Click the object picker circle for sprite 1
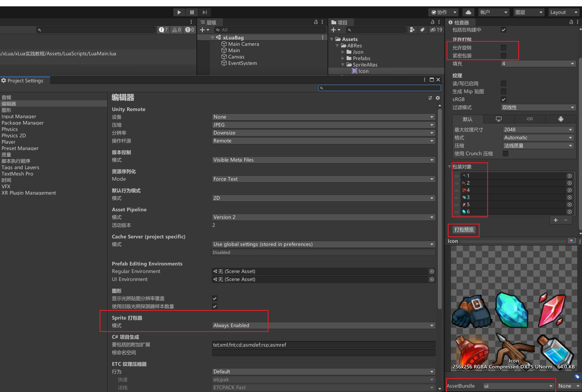This screenshot has height=392, width=582. pyautogui.click(x=569, y=176)
